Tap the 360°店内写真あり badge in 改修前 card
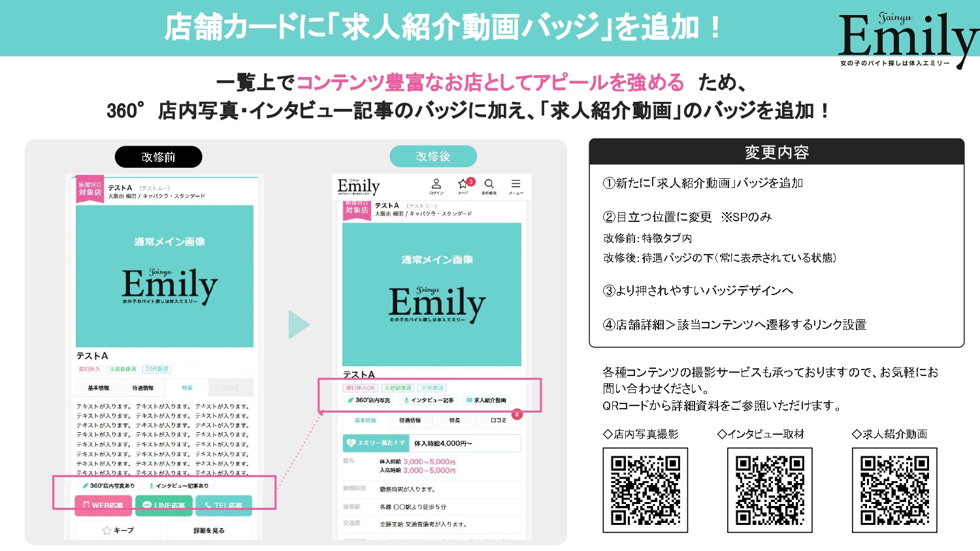This screenshot has width=980, height=551. 108,486
